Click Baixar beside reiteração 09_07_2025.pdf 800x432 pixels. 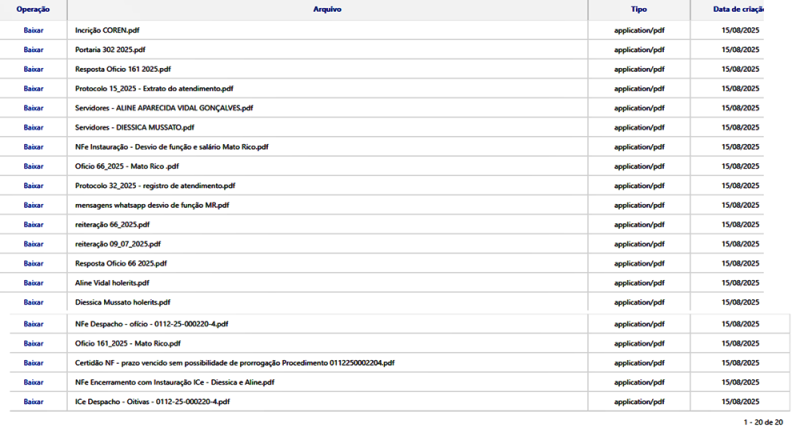[33, 244]
